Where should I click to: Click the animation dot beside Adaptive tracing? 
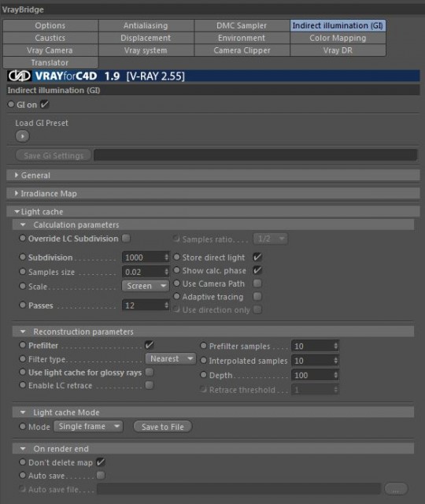point(176,296)
